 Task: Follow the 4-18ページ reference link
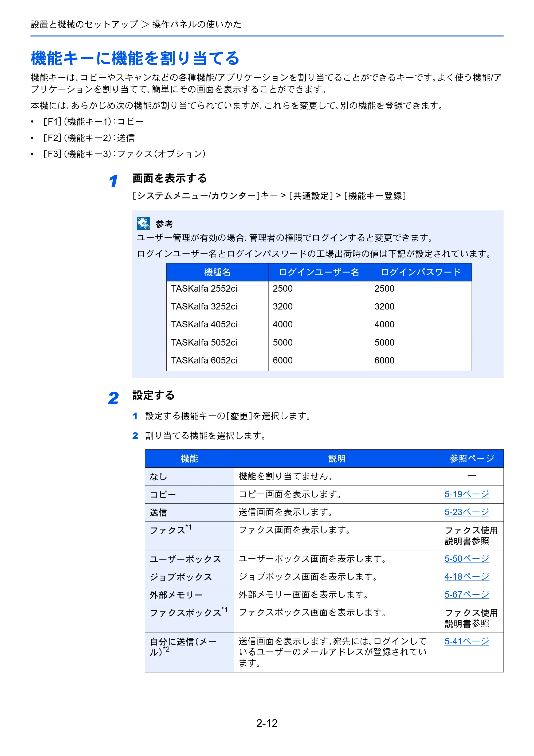pos(466,577)
